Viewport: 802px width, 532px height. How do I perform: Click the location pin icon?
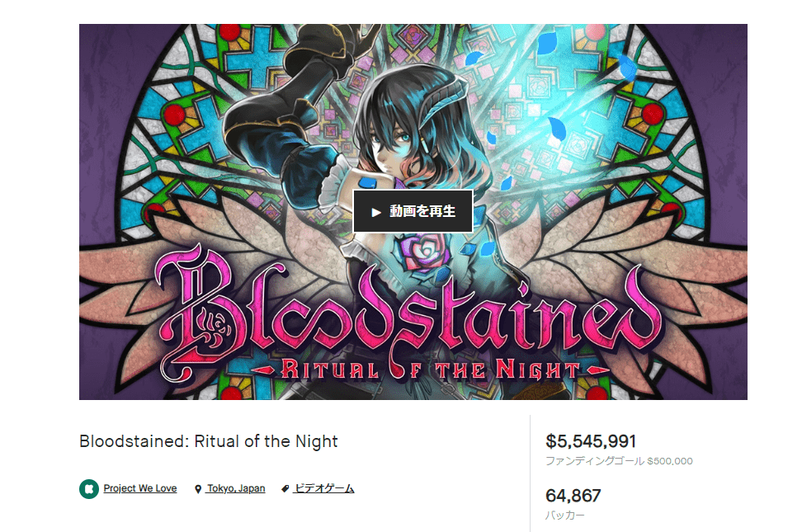pos(198,489)
